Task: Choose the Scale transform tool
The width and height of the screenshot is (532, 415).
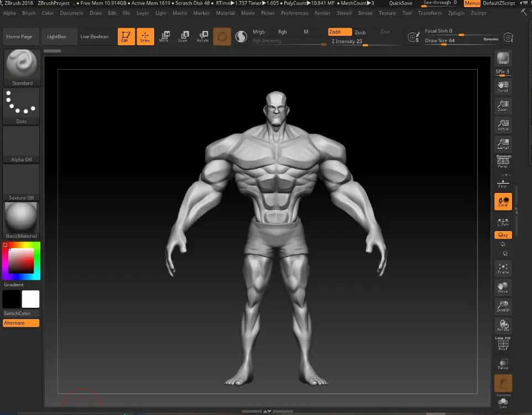Action: pos(183,36)
